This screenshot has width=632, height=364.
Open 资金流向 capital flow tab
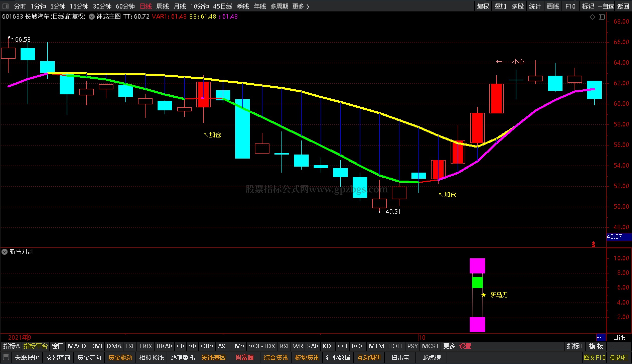[89, 357]
